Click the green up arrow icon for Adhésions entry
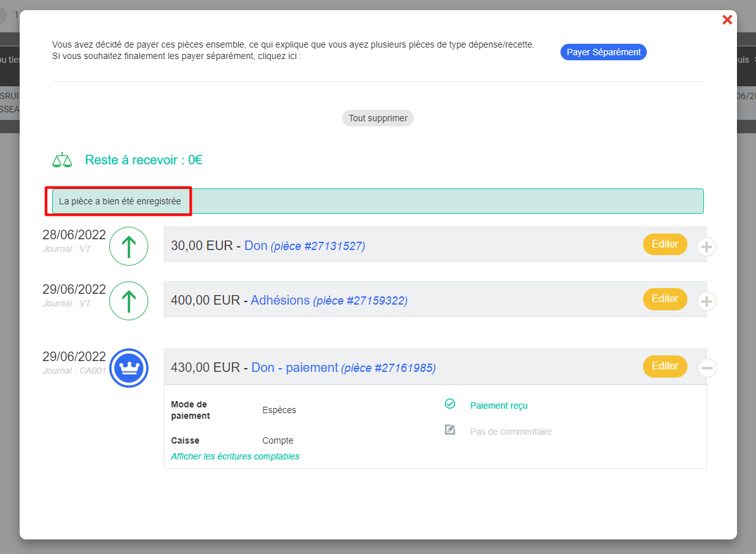This screenshot has height=554, width=756. (x=129, y=301)
